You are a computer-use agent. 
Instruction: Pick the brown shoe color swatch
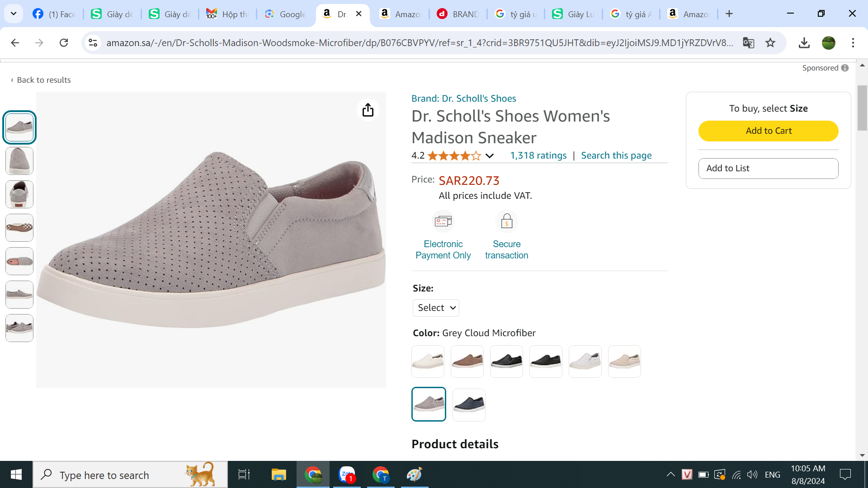(x=467, y=361)
